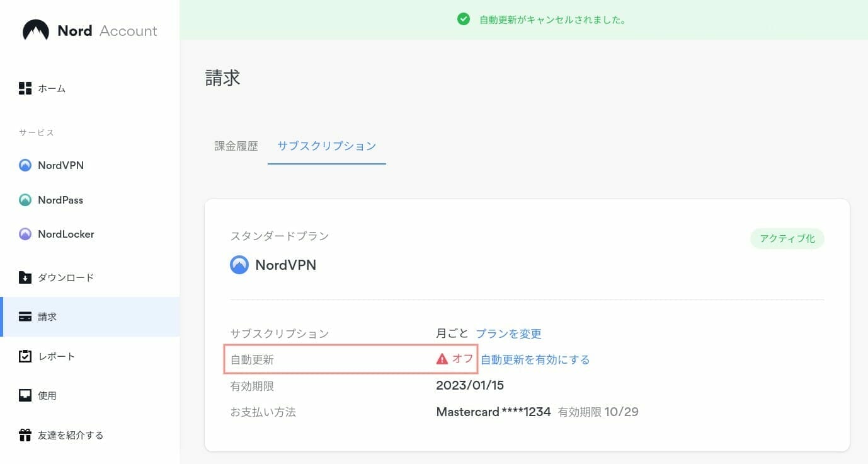868x464 pixels.
Task: Click 自動更新を有効にする link
Action: click(x=535, y=359)
